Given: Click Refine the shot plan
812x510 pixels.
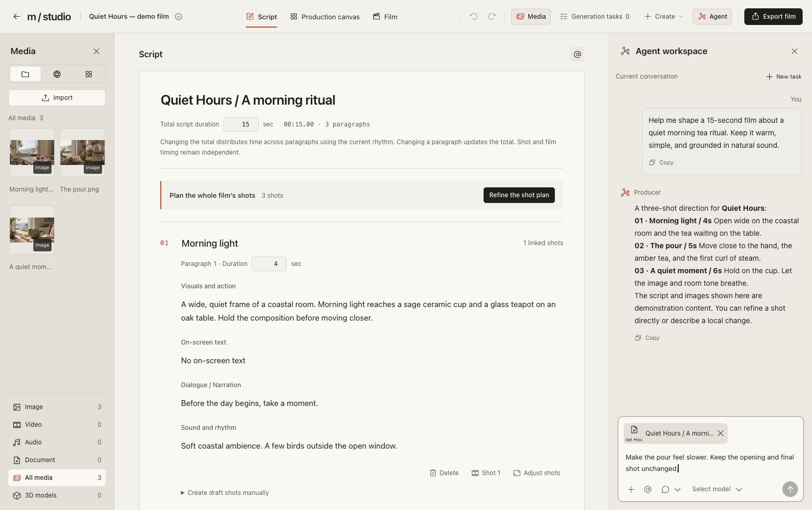Looking at the screenshot, I should (x=519, y=195).
